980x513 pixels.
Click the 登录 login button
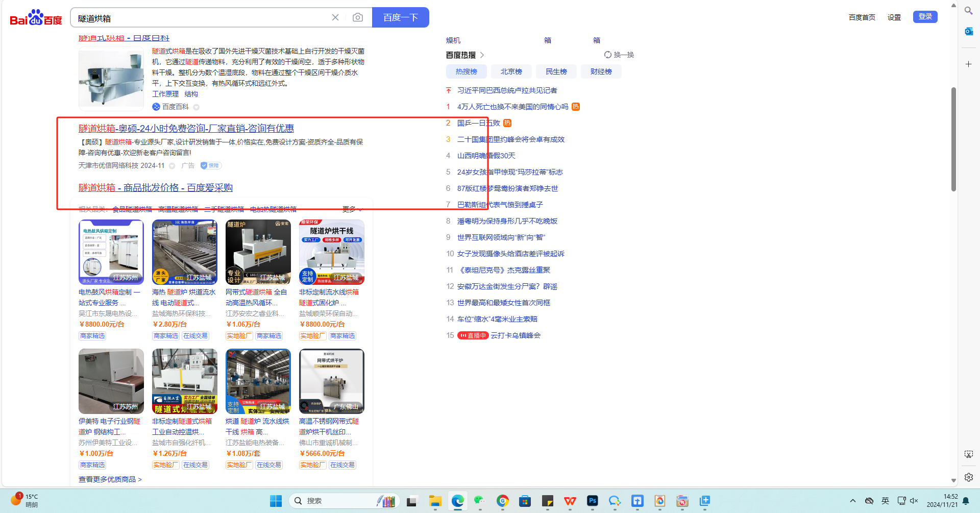tap(925, 17)
